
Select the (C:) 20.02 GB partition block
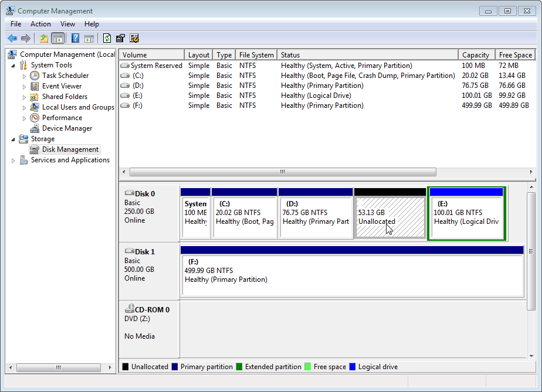click(x=245, y=213)
